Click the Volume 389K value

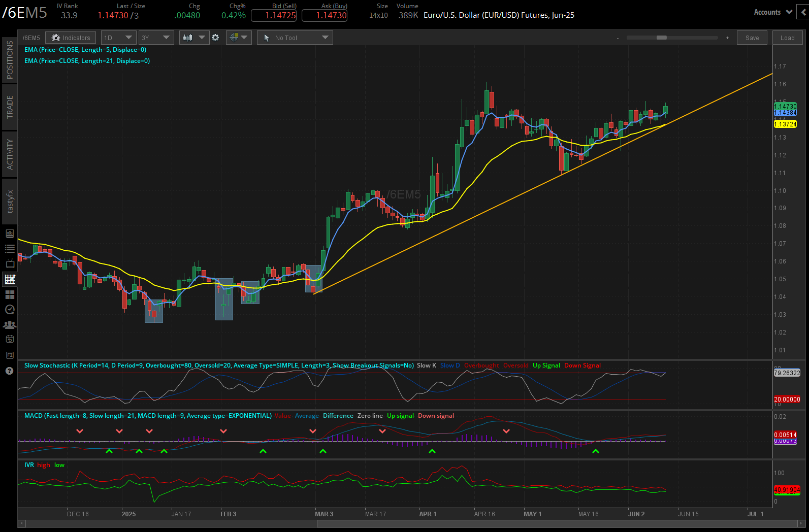(x=408, y=15)
